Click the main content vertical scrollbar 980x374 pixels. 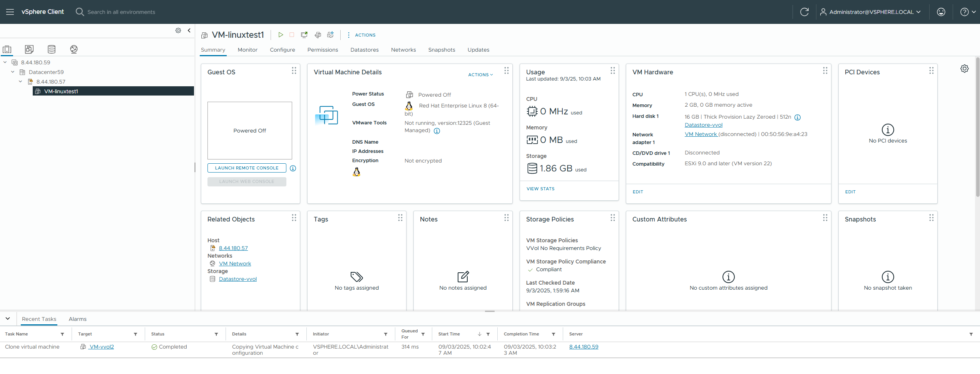977,127
